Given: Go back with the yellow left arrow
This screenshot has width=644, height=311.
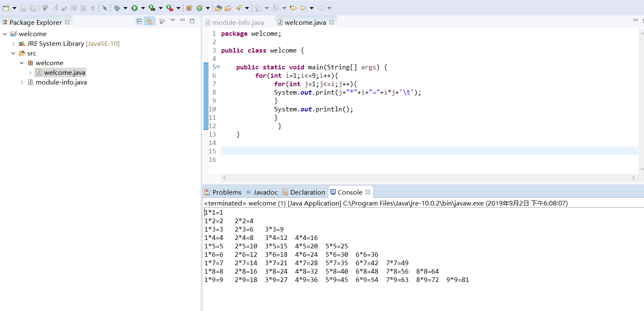Looking at the screenshot, I should tap(303, 8).
